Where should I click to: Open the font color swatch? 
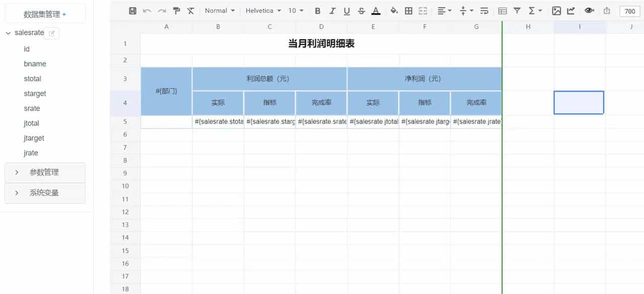pos(376,10)
